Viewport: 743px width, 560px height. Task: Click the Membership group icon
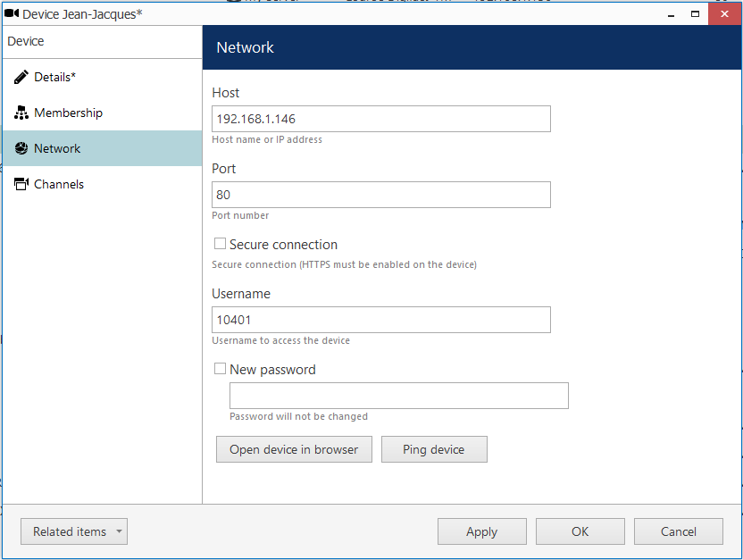click(x=21, y=113)
